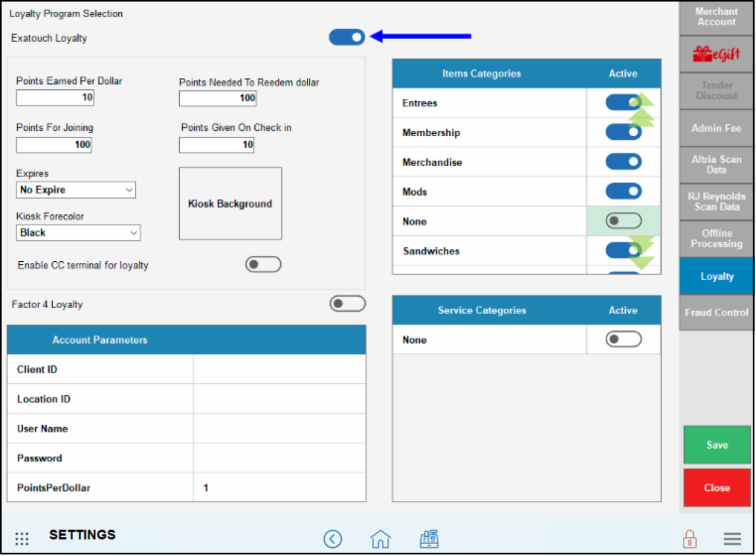Click Points Given On Check in field
The width and height of the screenshot is (756, 556).
point(217,145)
